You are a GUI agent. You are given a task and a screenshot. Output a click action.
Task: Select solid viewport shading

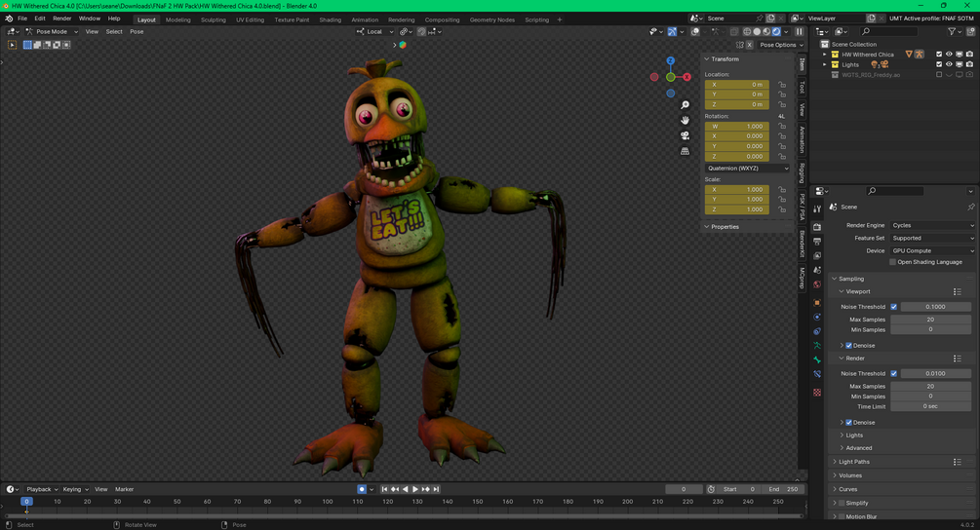(x=757, y=31)
